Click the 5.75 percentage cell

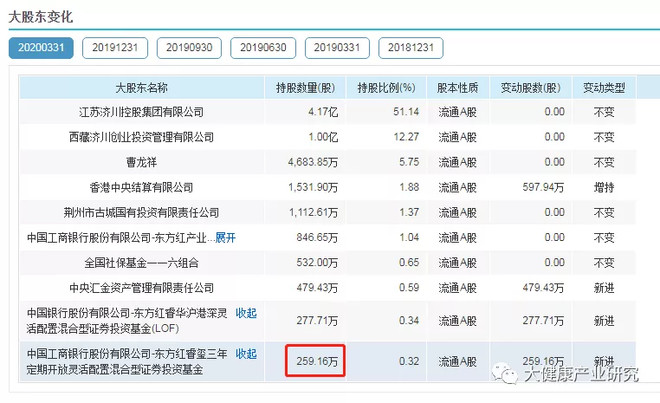coord(409,162)
